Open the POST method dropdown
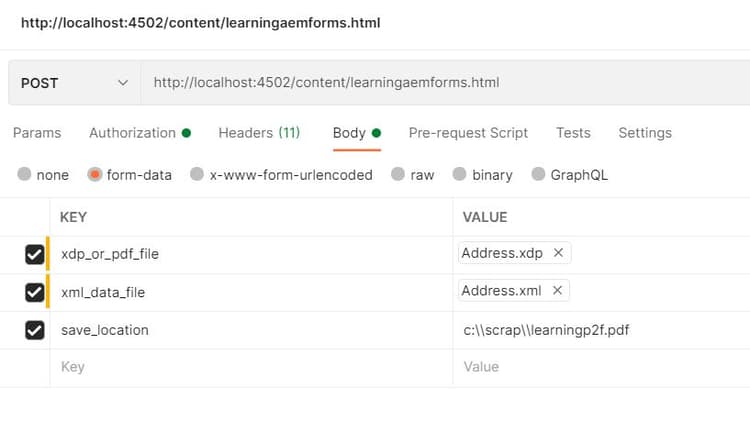 click(75, 83)
